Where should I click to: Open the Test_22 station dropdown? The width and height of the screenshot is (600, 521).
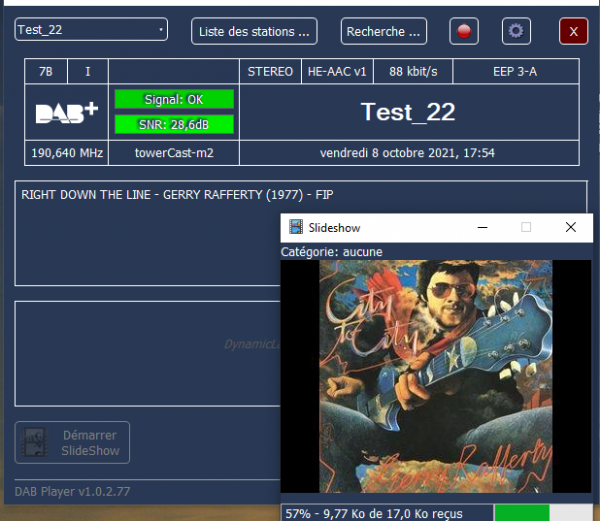click(x=91, y=29)
